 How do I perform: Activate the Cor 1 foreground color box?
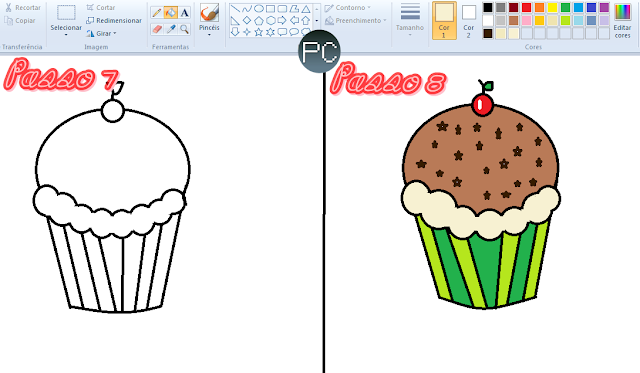click(444, 20)
